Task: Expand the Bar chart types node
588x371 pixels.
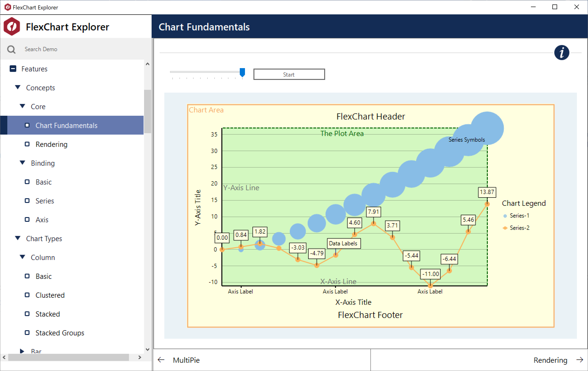Action: (x=22, y=351)
